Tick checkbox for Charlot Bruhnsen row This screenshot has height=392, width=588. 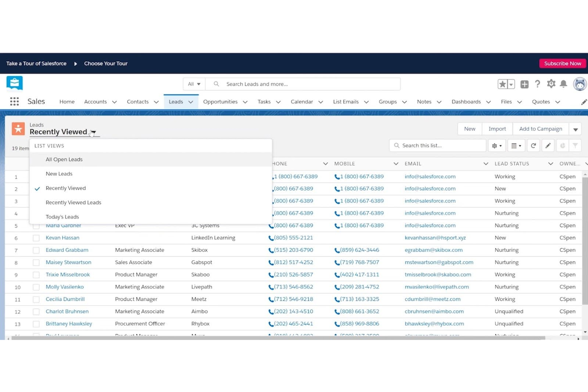[36, 312]
